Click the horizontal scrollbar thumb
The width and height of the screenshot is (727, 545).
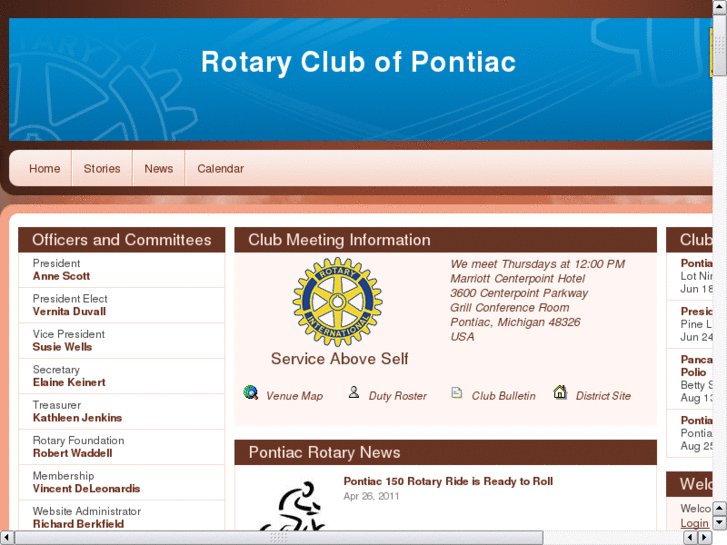click(279, 538)
